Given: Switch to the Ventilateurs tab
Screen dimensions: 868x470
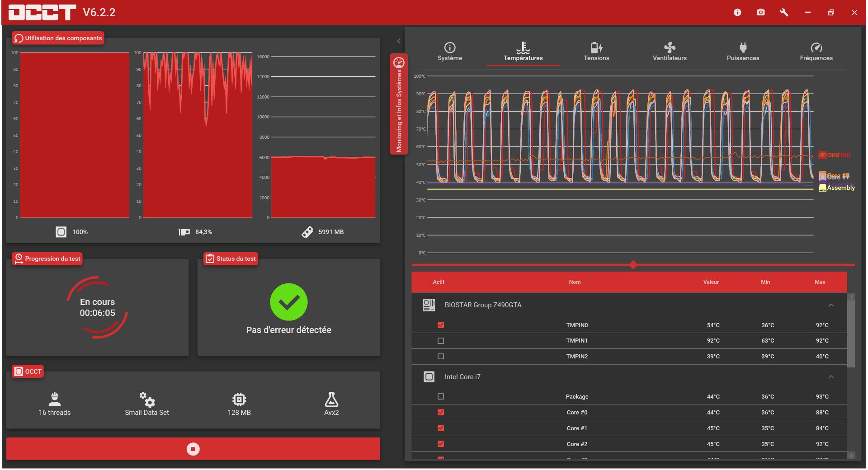Looking at the screenshot, I should [x=670, y=52].
